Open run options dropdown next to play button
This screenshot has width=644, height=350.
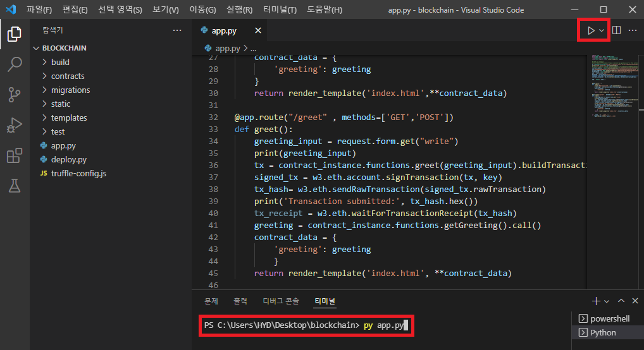coord(601,30)
